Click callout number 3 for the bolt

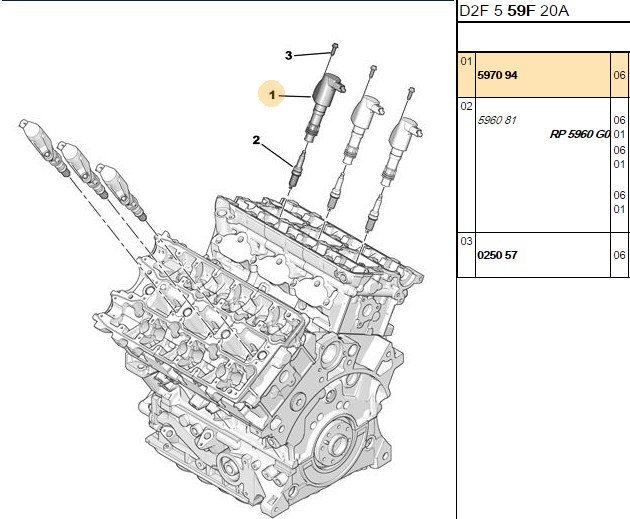point(288,55)
